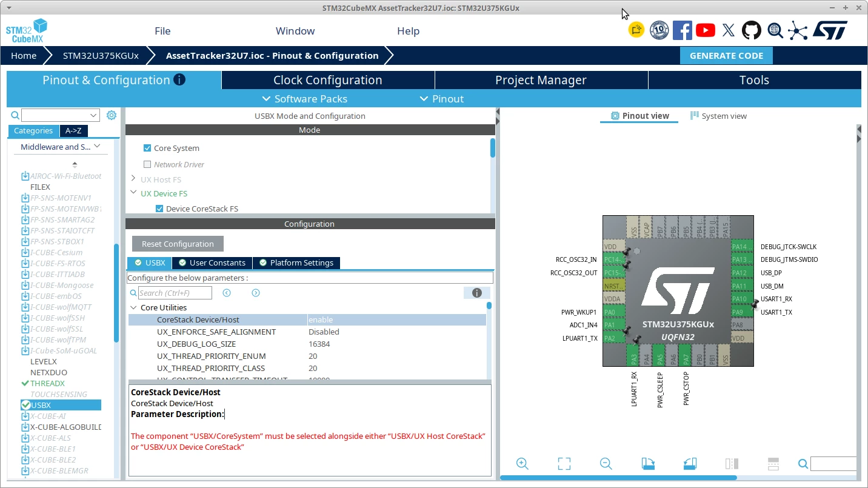The height and width of the screenshot is (488, 868).
Task: Toggle the Network Driver checkbox
Action: tap(147, 164)
